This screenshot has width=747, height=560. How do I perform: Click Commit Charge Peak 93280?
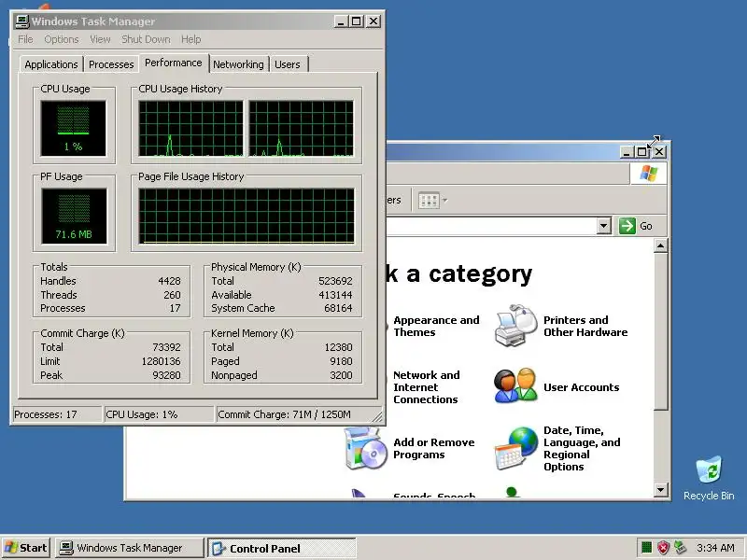(166, 375)
